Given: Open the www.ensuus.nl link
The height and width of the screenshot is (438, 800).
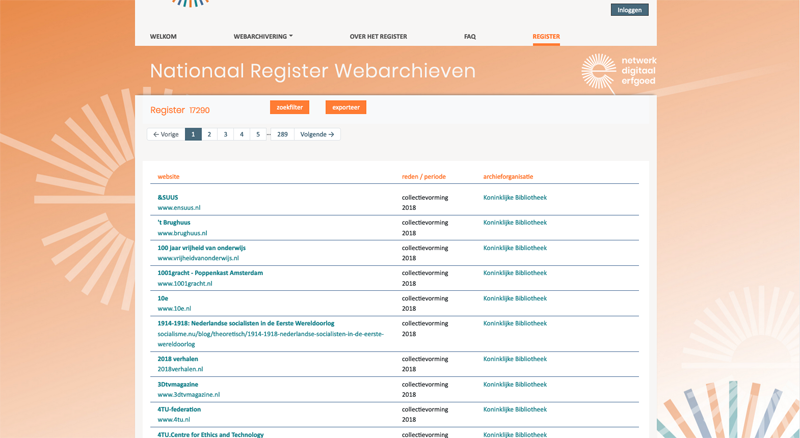Looking at the screenshot, I should 179,208.
